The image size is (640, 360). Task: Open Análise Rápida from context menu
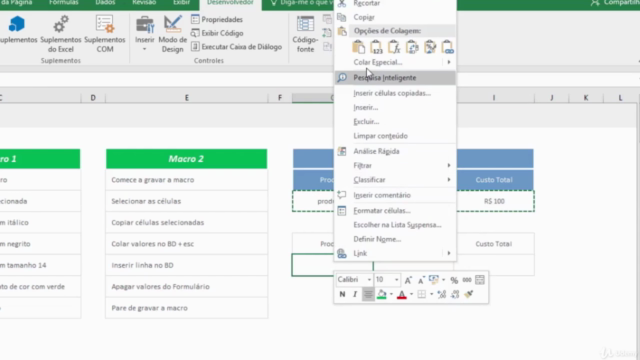(x=395, y=151)
